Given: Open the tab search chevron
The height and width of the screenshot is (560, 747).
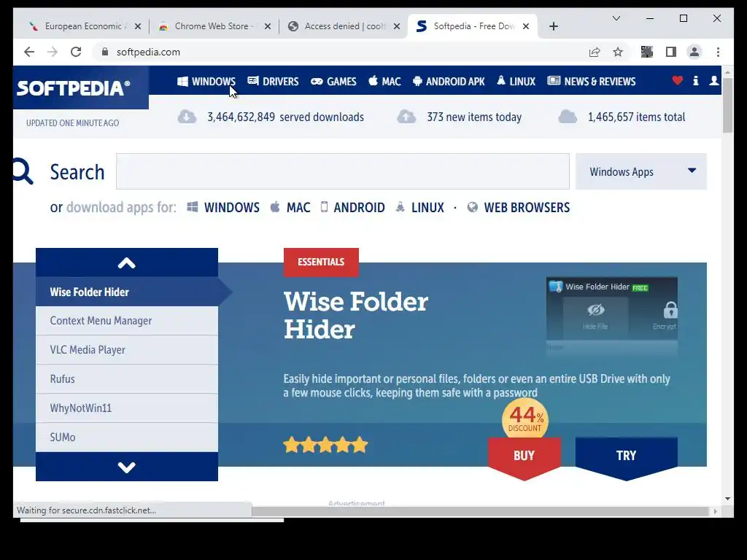Looking at the screenshot, I should [x=616, y=18].
